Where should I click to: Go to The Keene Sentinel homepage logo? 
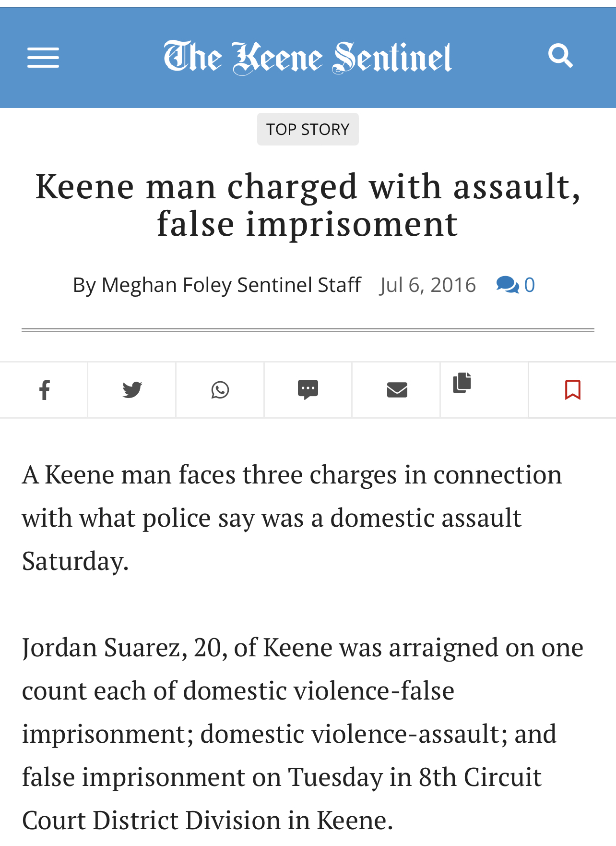(x=308, y=58)
